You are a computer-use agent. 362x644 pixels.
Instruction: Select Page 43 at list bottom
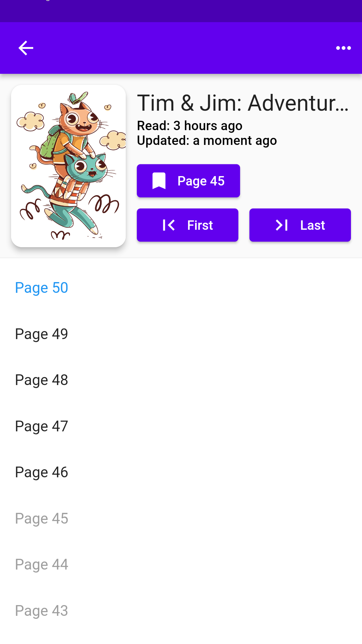tap(181, 611)
